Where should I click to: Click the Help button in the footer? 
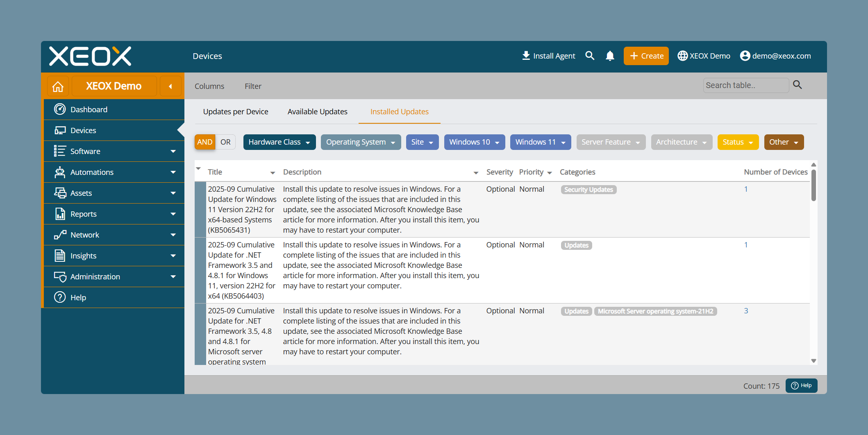pyautogui.click(x=801, y=385)
